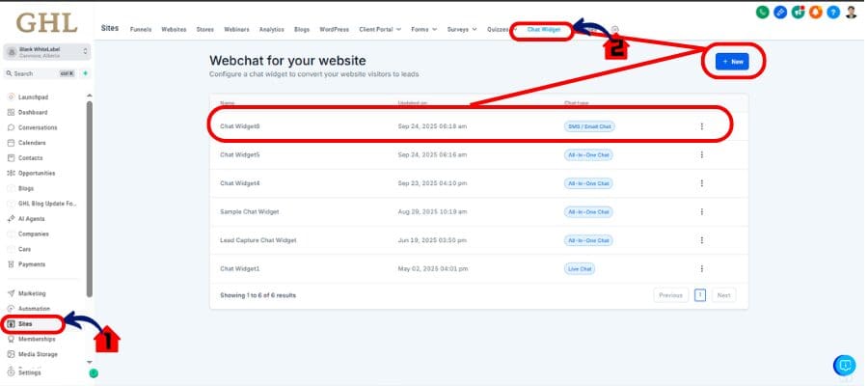Open the user profile avatar
The width and height of the screenshot is (868, 386).
click(x=851, y=13)
